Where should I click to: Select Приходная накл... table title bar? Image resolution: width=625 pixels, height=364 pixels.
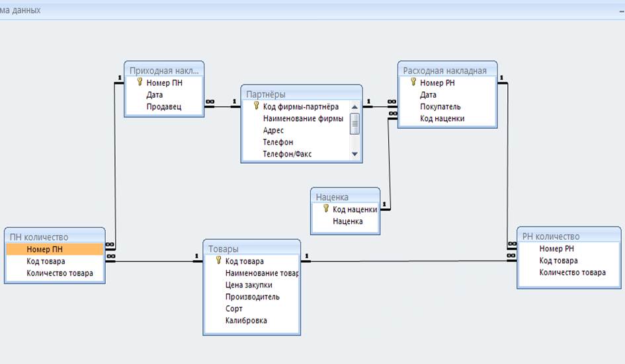(x=164, y=71)
